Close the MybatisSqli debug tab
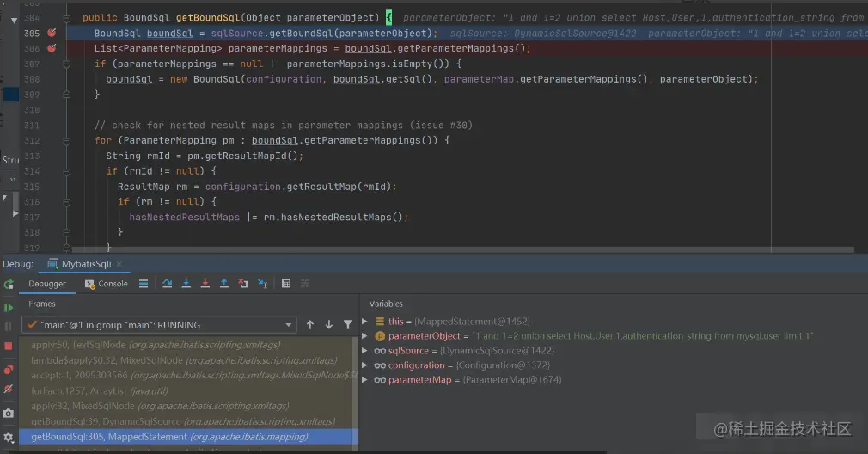The height and width of the screenshot is (454, 868). (119, 264)
